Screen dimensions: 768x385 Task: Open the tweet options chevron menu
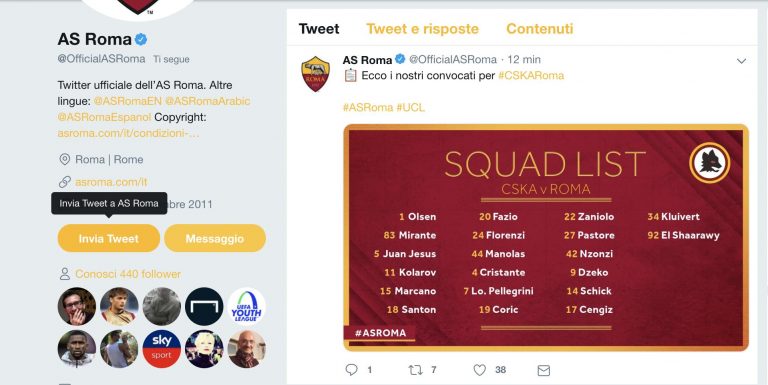coord(741,61)
